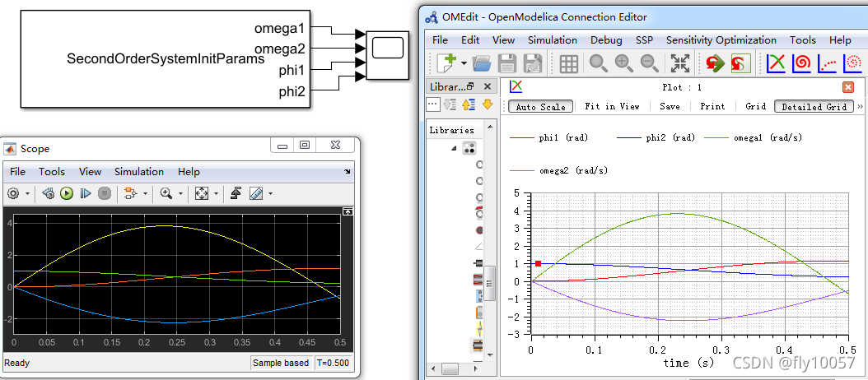Open New Plot Window icon in OMEdit toolbar
868x380 pixels.
[776, 63]
